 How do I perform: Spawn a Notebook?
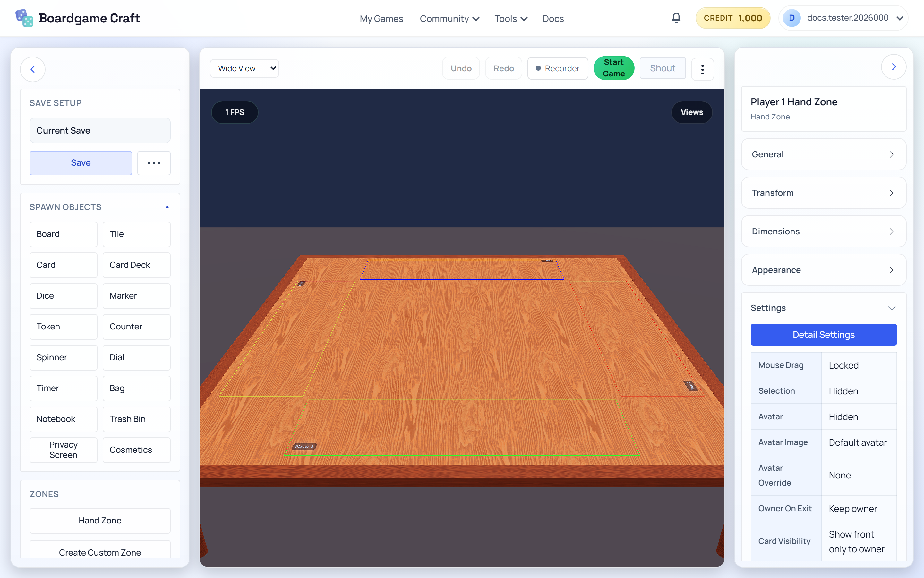click(x=64, y=419)
